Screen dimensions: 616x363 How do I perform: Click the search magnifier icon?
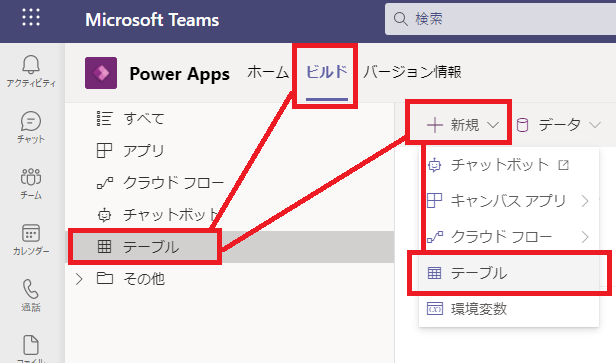point(400,19)
